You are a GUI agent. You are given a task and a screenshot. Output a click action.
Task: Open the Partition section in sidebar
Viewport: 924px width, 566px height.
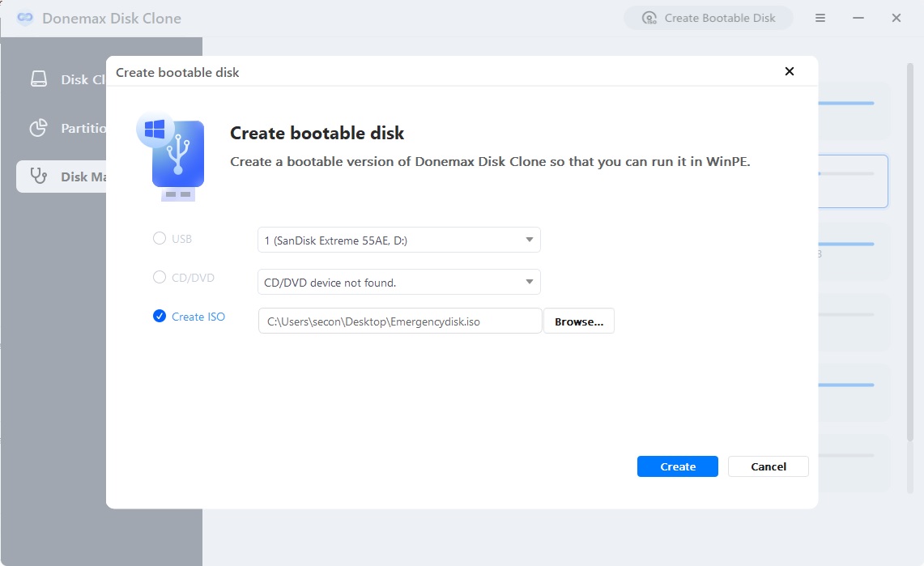click(37, 128)
